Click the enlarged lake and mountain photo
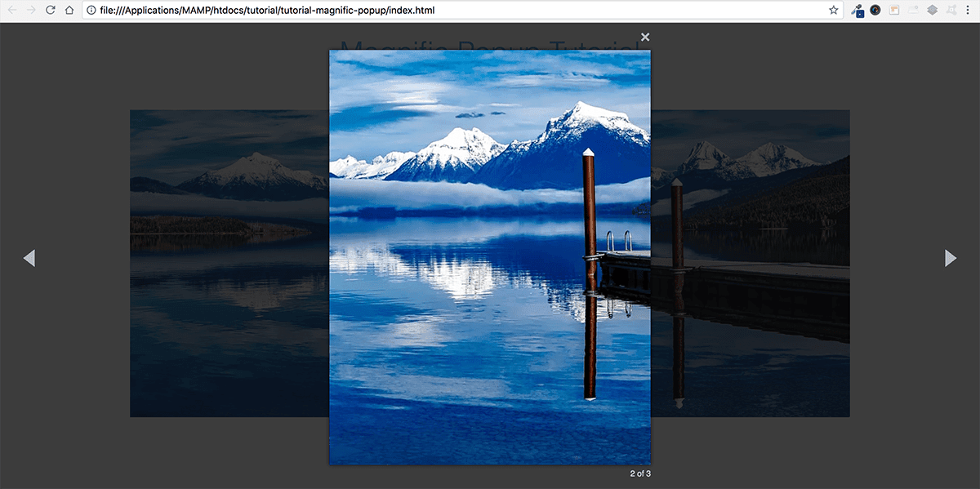Viewport: 980px width, 489px height. [x=490, y=257]
